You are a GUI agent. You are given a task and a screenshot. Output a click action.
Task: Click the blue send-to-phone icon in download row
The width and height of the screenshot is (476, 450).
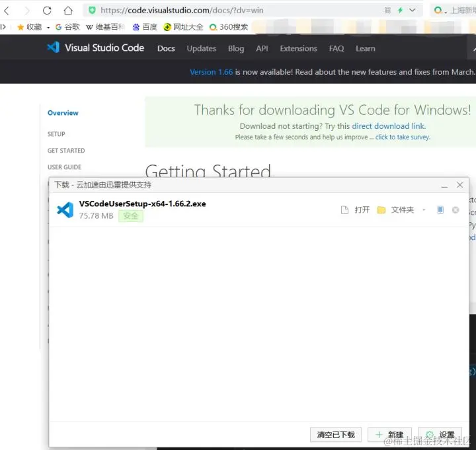440,209
